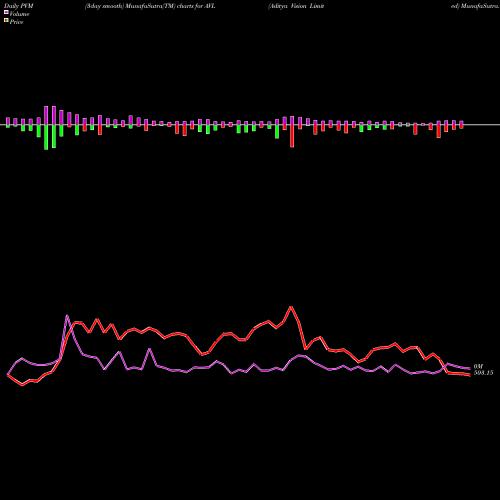Click the 'Price' legend label
This screenshot has width=500, height=500.
[16, 22]
